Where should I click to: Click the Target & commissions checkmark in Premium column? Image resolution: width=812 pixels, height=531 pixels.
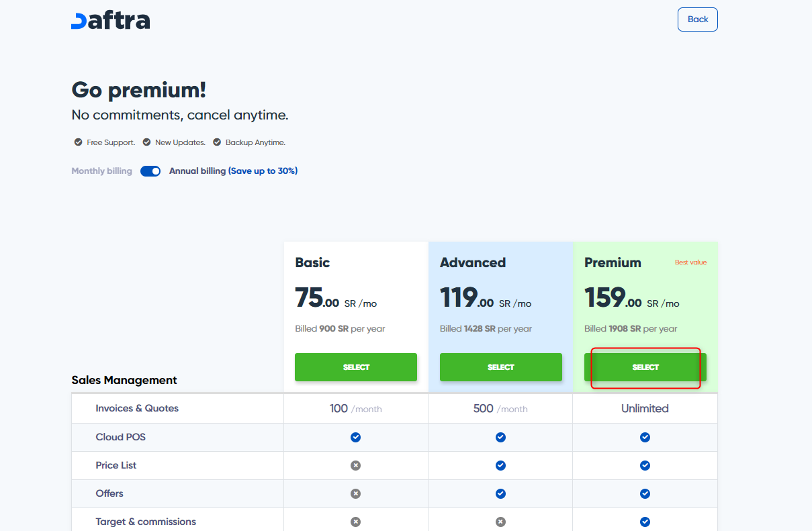[645, 522]
